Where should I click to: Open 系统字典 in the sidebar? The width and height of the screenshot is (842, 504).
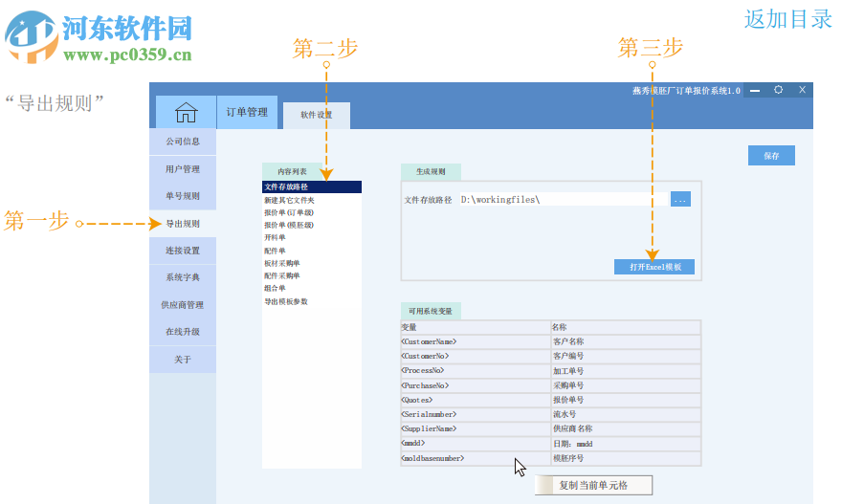click(183, 277)
